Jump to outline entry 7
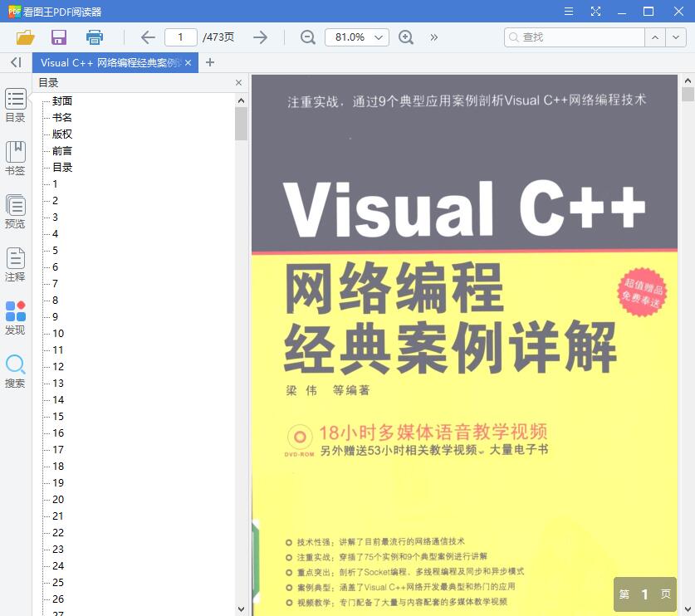 [x=55, y=284]
